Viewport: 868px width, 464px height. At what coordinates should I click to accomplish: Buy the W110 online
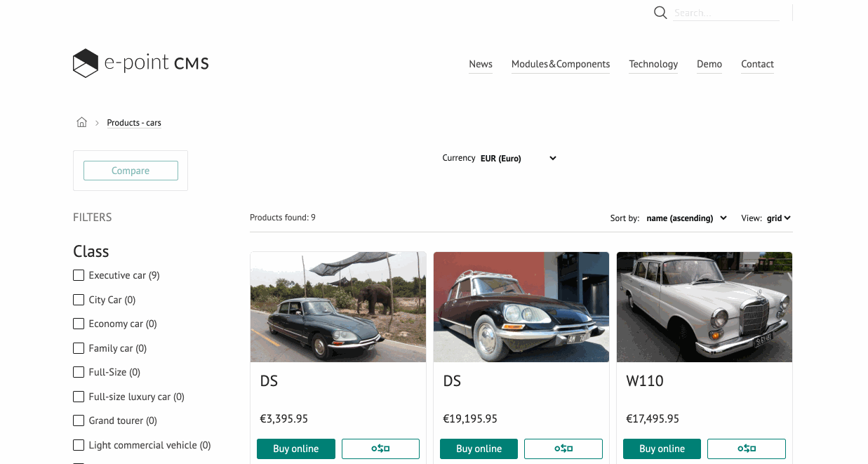662,449
